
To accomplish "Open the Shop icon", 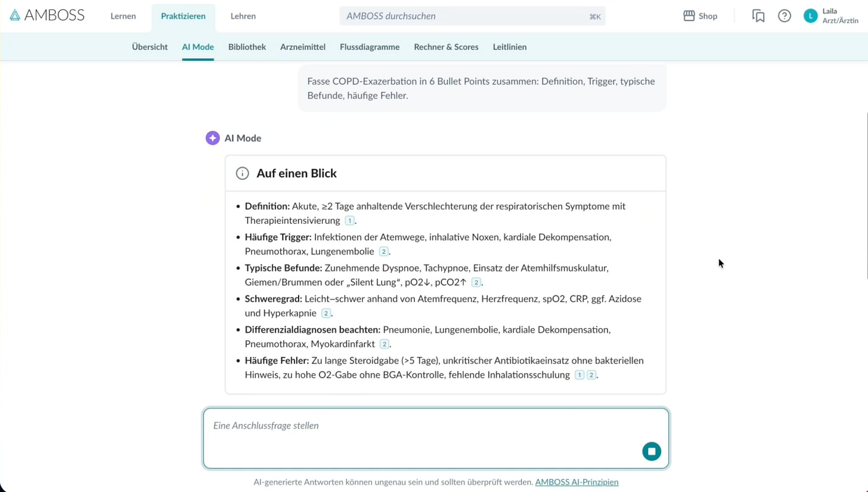I will click(x=700, y=16).
